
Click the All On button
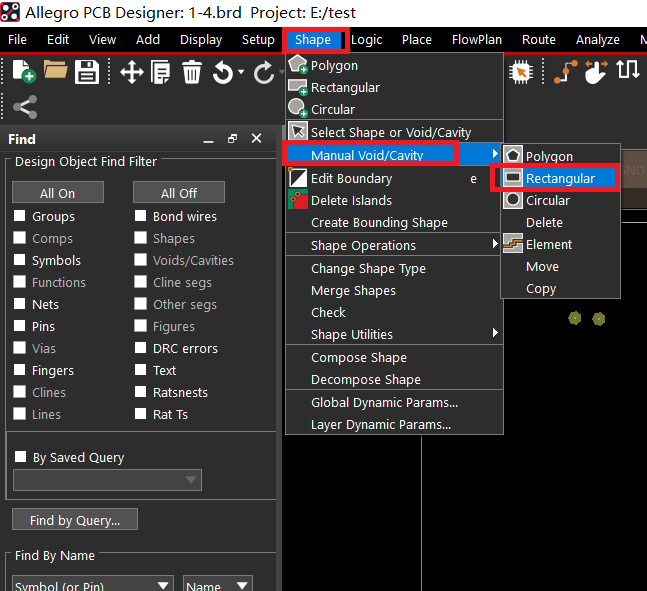[x=58, y=193]
